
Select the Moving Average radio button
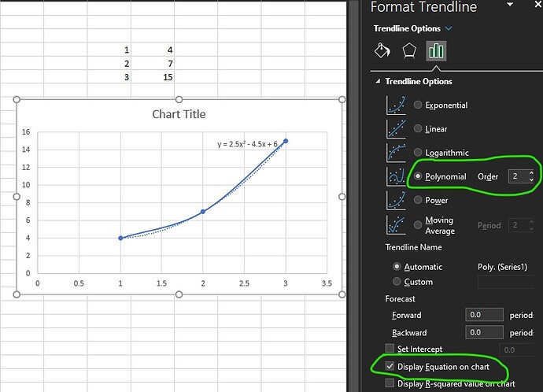click(418, 225)
